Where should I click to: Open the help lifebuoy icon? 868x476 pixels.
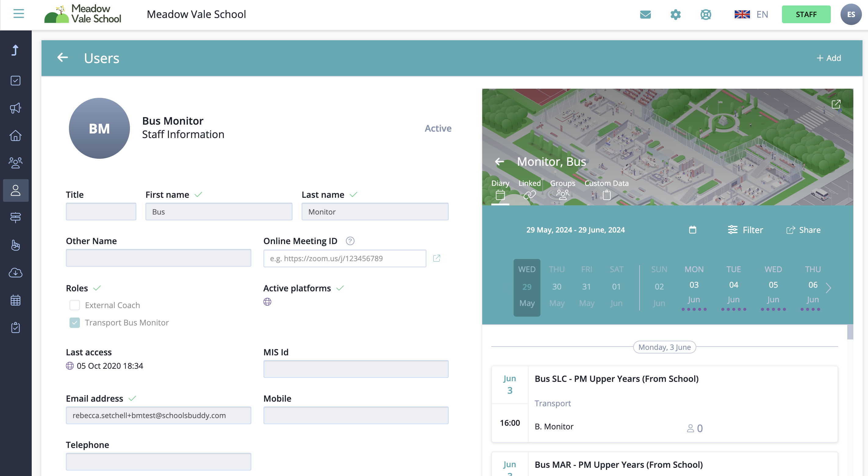coord(705,15)
